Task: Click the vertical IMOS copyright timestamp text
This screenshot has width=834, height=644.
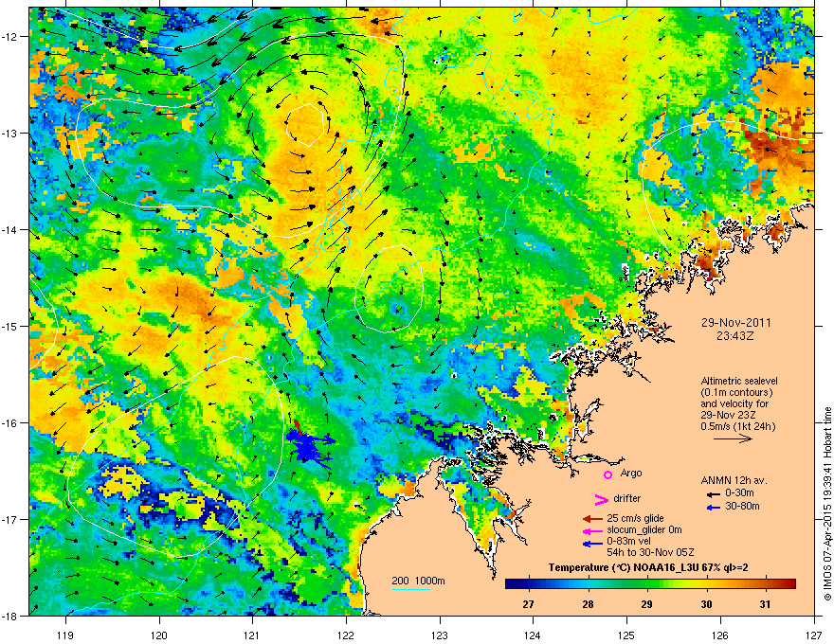Action: pos(827,504)
